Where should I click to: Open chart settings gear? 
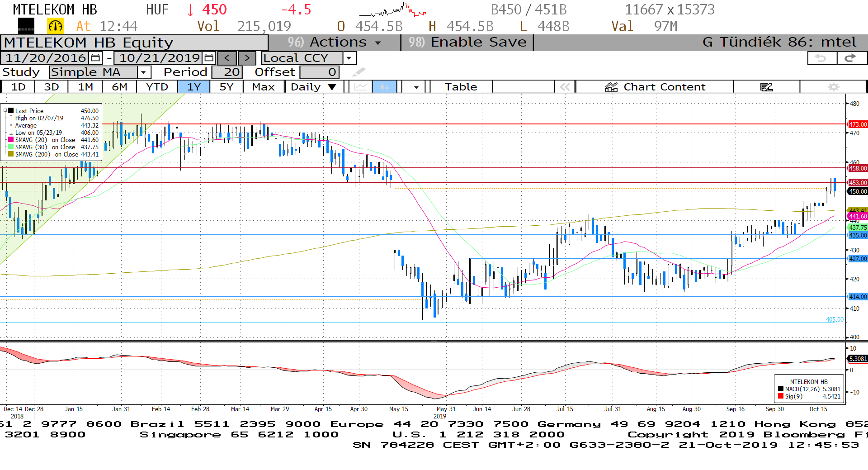click(834, 87)
